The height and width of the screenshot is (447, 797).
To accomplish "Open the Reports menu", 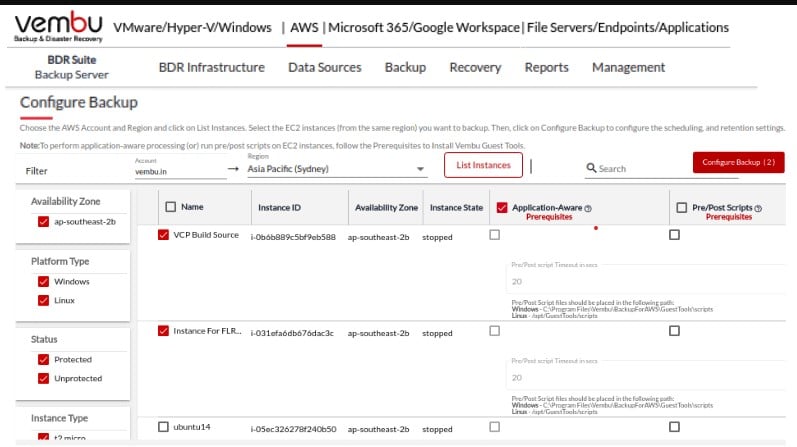I will 546,68.
